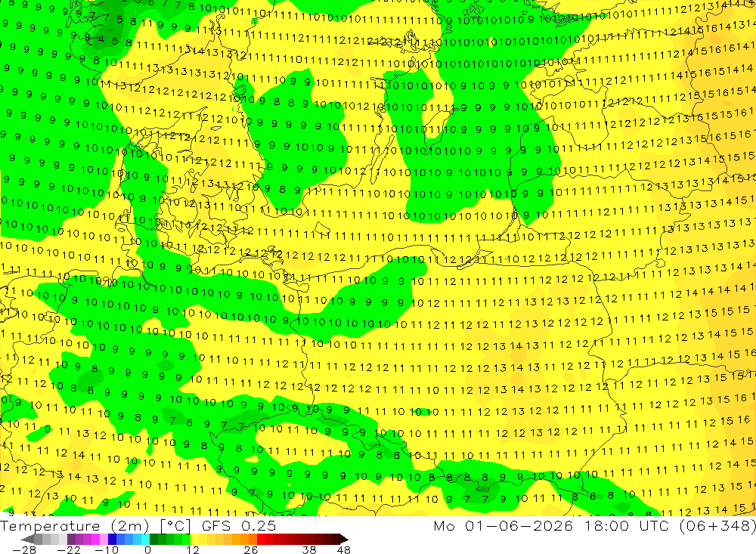The image size is (756, 554).
Task: Click the '12' tick label under the color bar
Action: pyautogui.click(x=192, y=549)
